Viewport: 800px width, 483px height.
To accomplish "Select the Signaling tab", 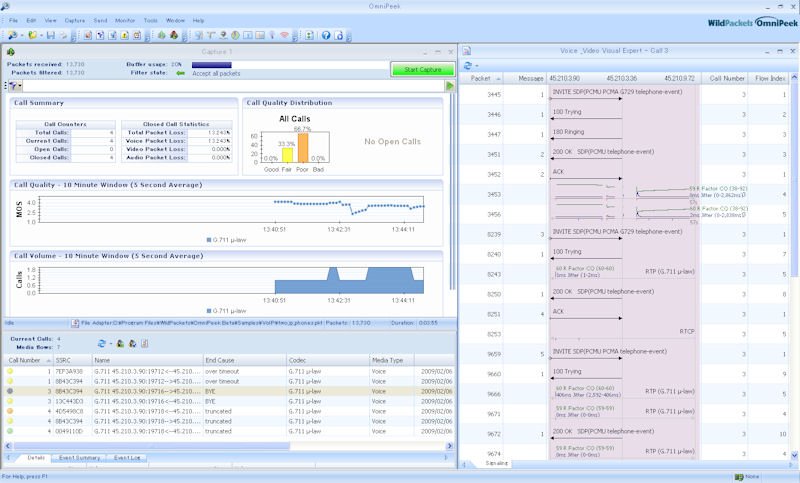I will pos(496,463).
